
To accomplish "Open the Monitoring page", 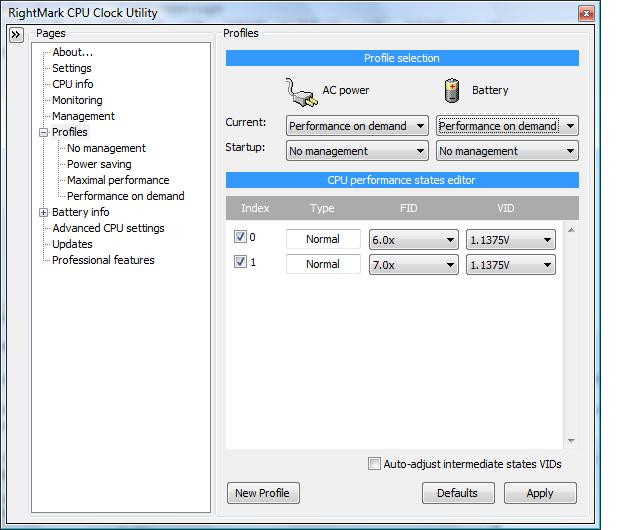I will pyautogui.click(x=77, y=100).
